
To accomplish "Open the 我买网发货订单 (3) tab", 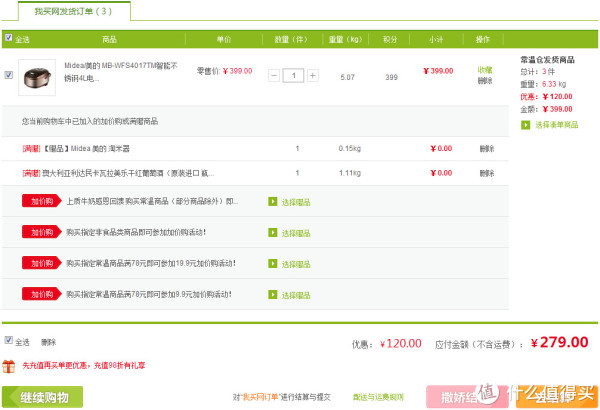I will (74, 11).
